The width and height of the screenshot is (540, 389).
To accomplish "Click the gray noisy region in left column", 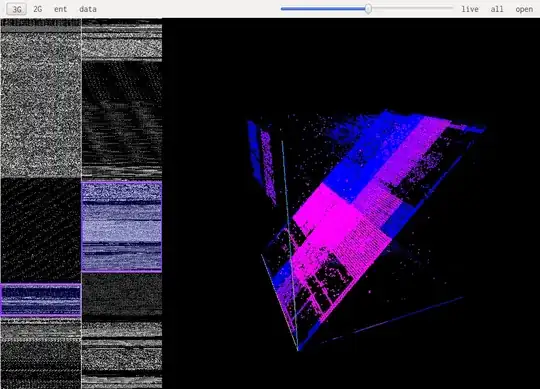I will pyautogui.click(x=41, y=105).
